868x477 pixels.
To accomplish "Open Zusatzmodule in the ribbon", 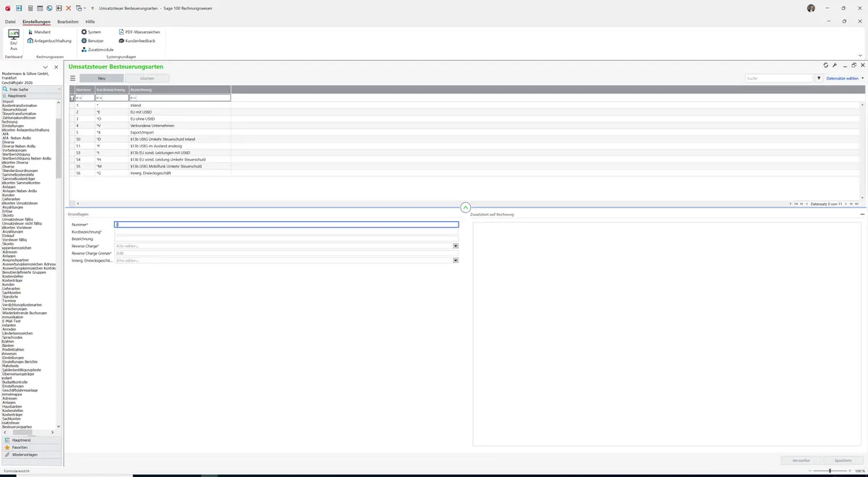I will [98, 50].
